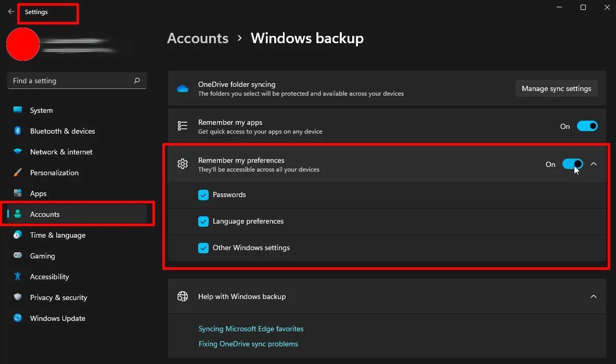Image resolution: width=616 pixels, height=364 pixels.
Task: Open the Accessibility category
Action: point(77,277)
